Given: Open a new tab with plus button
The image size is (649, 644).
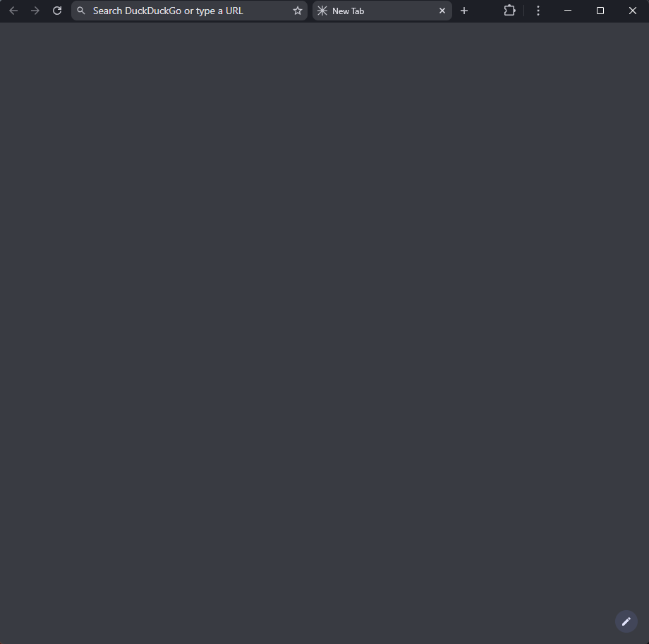Looking at the screenshot, I should tap(464, 11).
